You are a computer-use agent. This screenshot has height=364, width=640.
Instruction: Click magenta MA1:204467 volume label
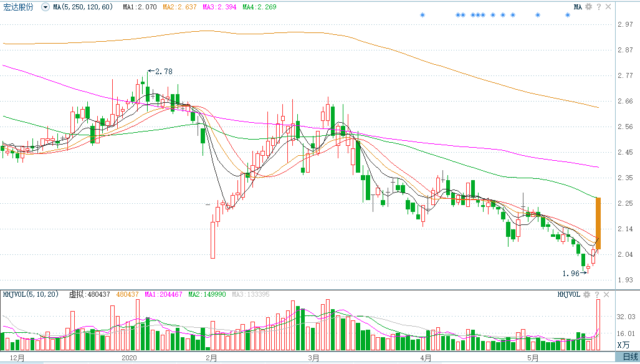click(163, 294)
